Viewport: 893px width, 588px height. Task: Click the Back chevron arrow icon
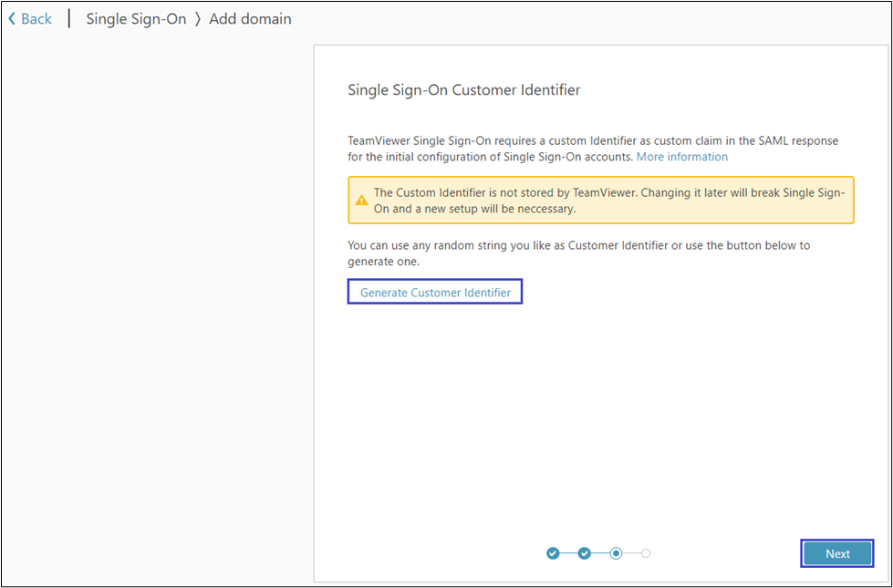pos(12,19)
